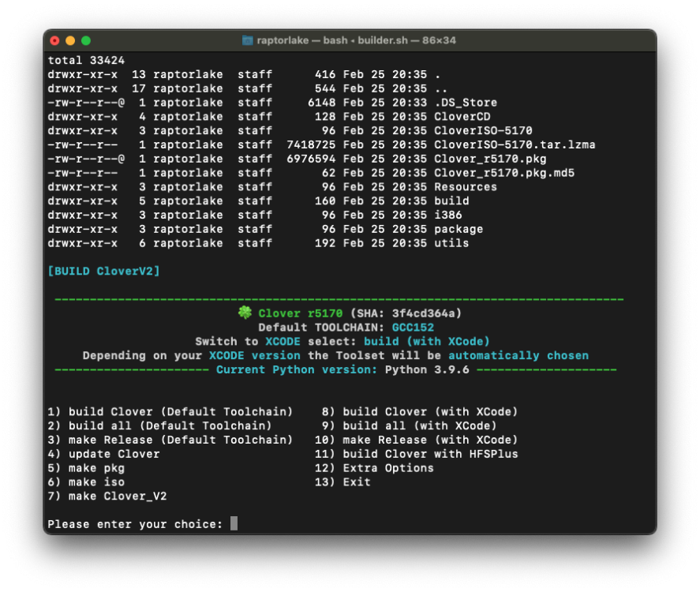Image resolution: width=700 pixels, height=592 pixels.
Task: Select the 'Resources' directory name
Action: tap(466, 187)
